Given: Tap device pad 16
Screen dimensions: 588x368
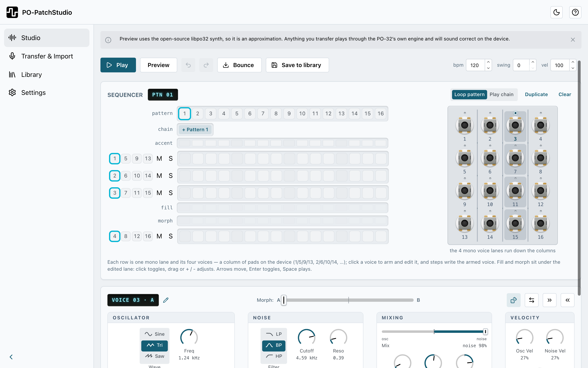Looking at the screenshot, I should click(x=541, y=223).
